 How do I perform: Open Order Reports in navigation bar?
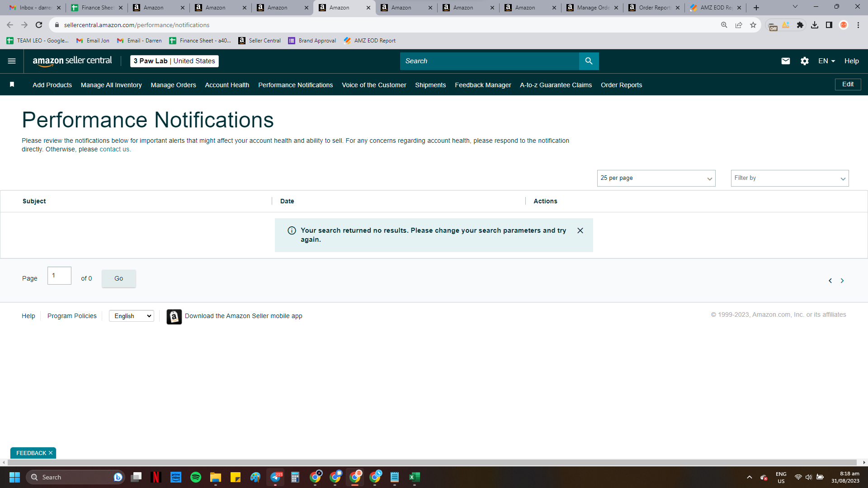point(621,85)
